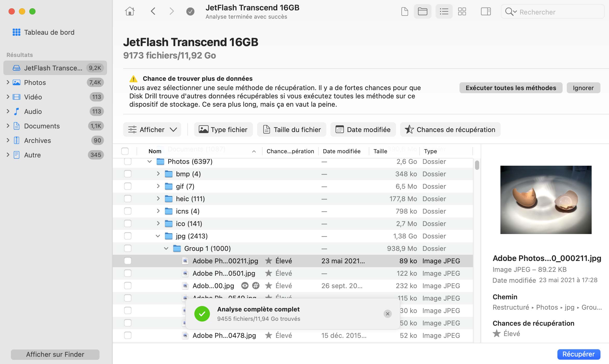Expand the bmp (4) folder
The height and width of the screenshot is (364, 609).
[x=158, y=174]
